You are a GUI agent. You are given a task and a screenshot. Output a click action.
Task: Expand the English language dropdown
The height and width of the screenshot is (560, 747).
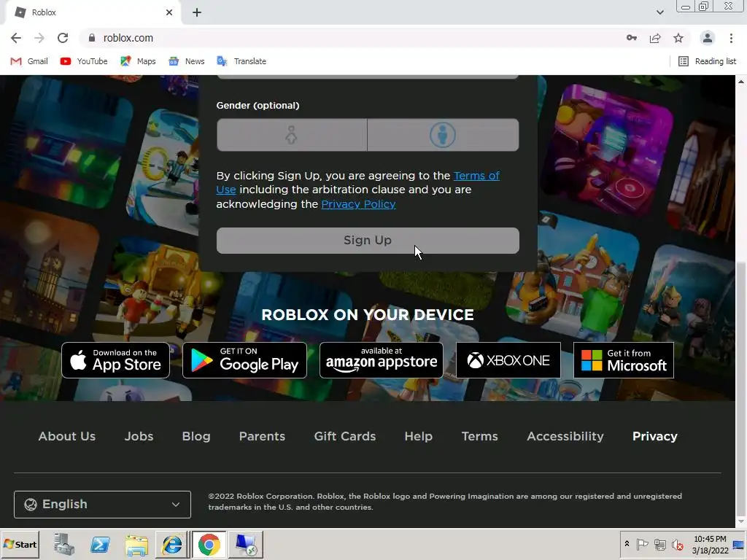point(102,505)
